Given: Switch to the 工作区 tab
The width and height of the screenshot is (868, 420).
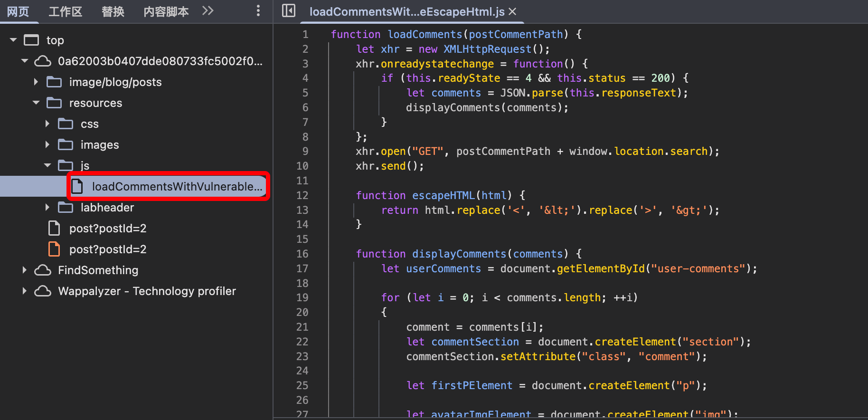Looking at the screenshot, I should (x=65, y=11).
